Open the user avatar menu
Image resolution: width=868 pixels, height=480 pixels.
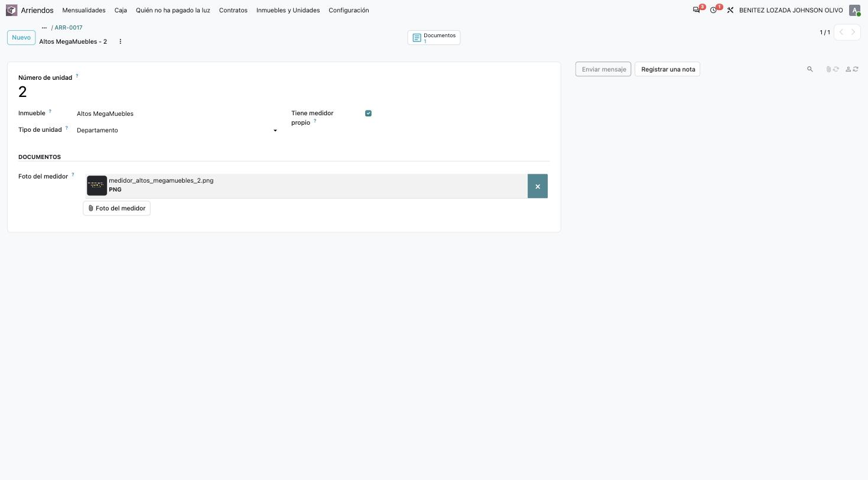[854, 10]
